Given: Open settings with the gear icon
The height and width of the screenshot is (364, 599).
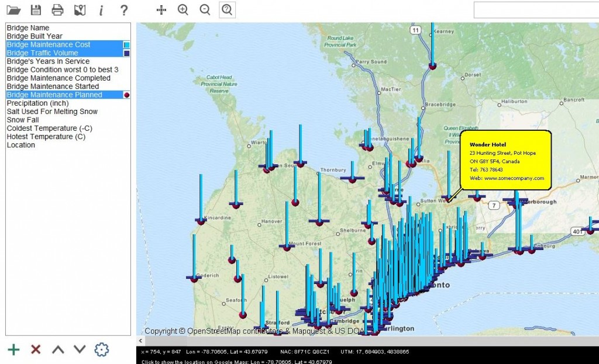Looking at the screenshot, I should (x=102, y=349).
